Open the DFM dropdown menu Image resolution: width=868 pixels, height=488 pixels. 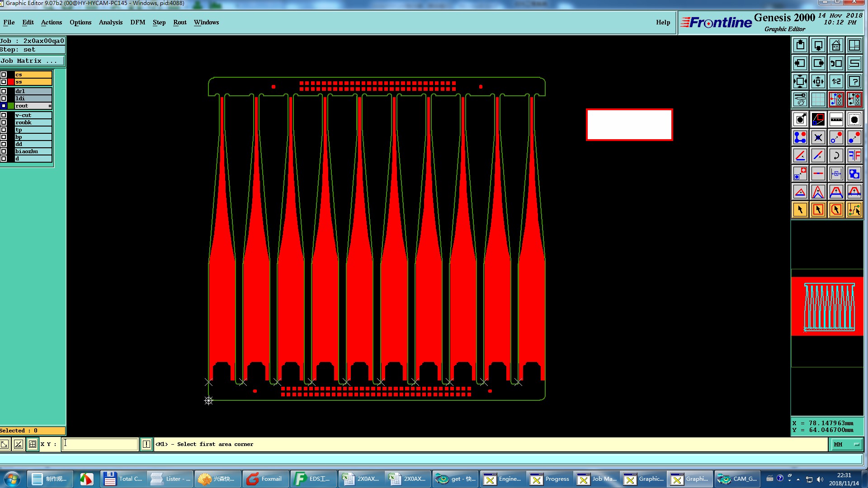click(137, 22)
